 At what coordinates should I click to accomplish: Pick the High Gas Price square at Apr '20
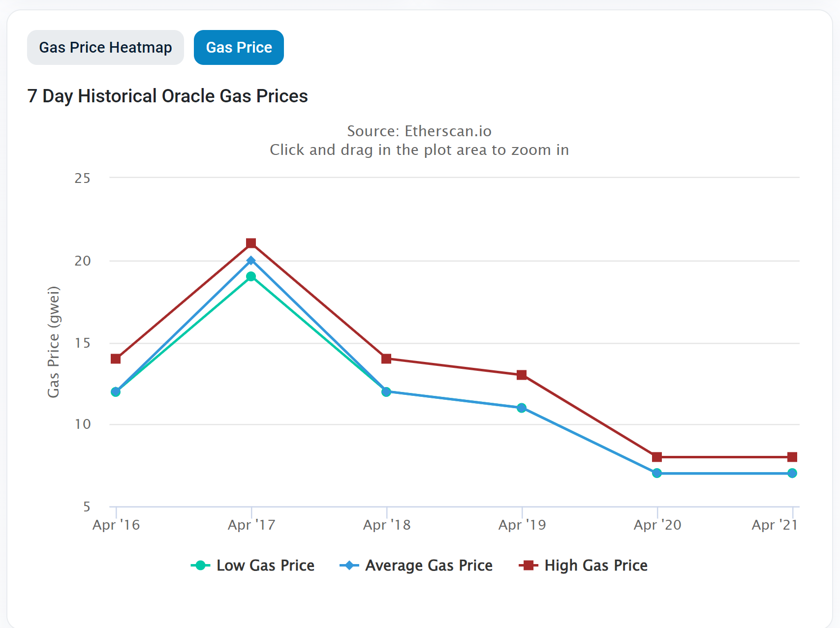657,457
